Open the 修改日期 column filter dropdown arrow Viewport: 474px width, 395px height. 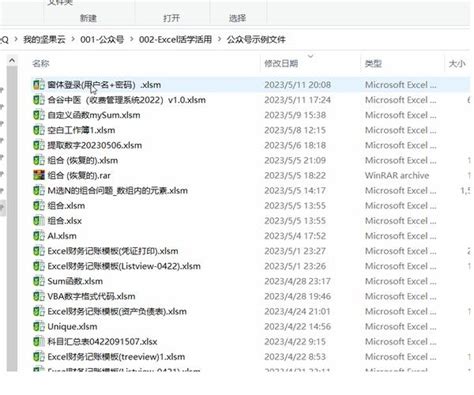tap(310, 56)
